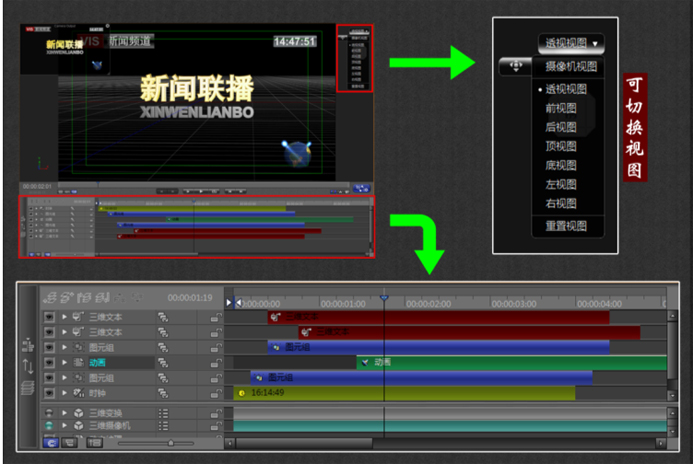The height and width of the screenshot is (464, 693).
Task: Click the playhead marker on the timeline ruler
Action: 384,298
